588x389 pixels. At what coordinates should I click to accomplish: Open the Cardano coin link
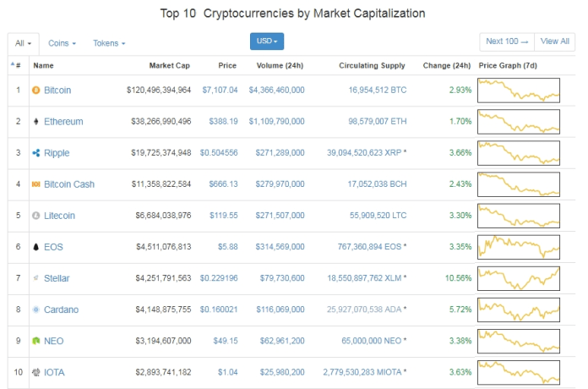(61, 310)
